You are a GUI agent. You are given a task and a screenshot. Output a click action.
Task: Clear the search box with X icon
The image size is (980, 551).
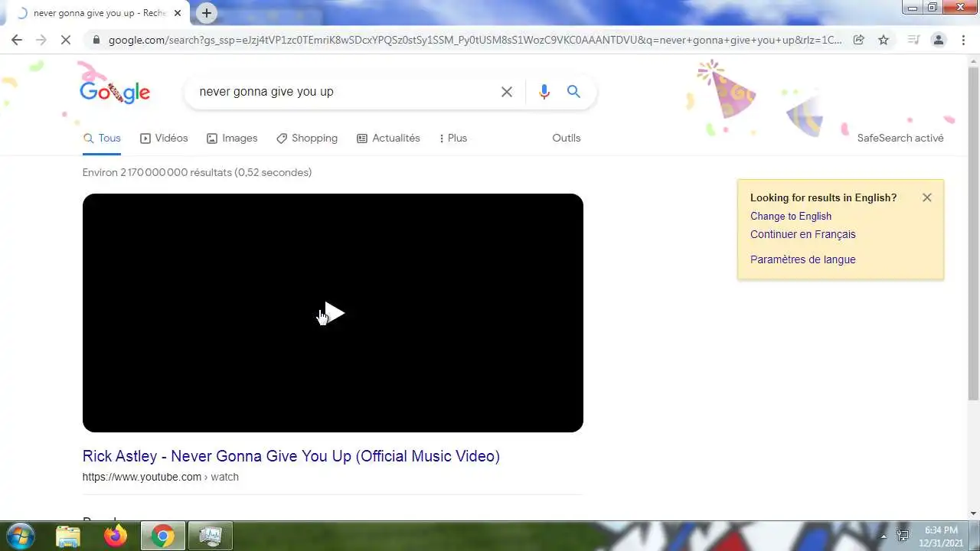(x=507, y=92)
